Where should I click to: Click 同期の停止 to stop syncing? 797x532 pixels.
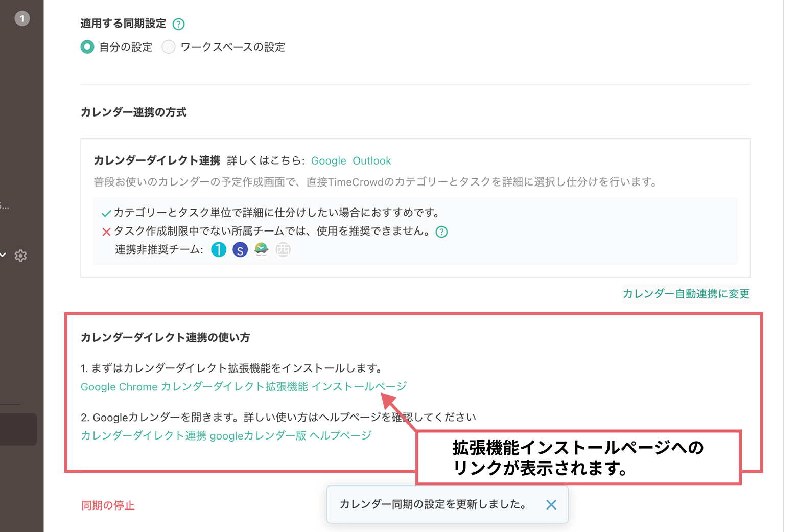coord(107,505)
